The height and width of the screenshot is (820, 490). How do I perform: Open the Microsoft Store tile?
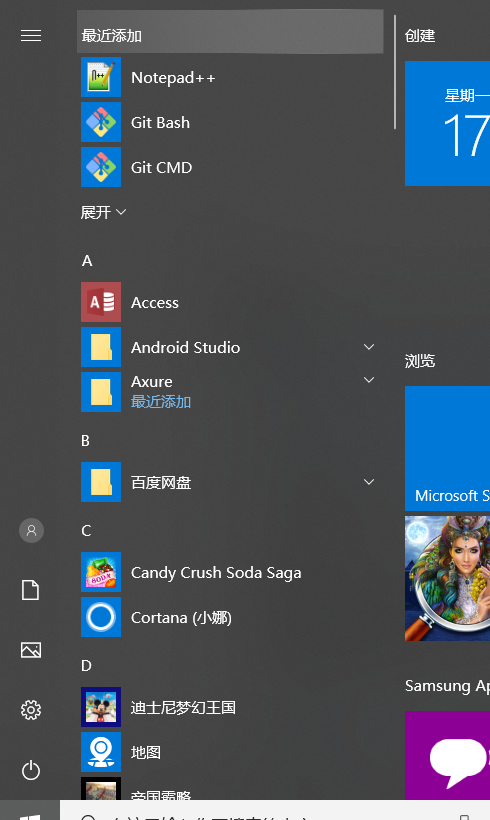[x=447, y=448]
